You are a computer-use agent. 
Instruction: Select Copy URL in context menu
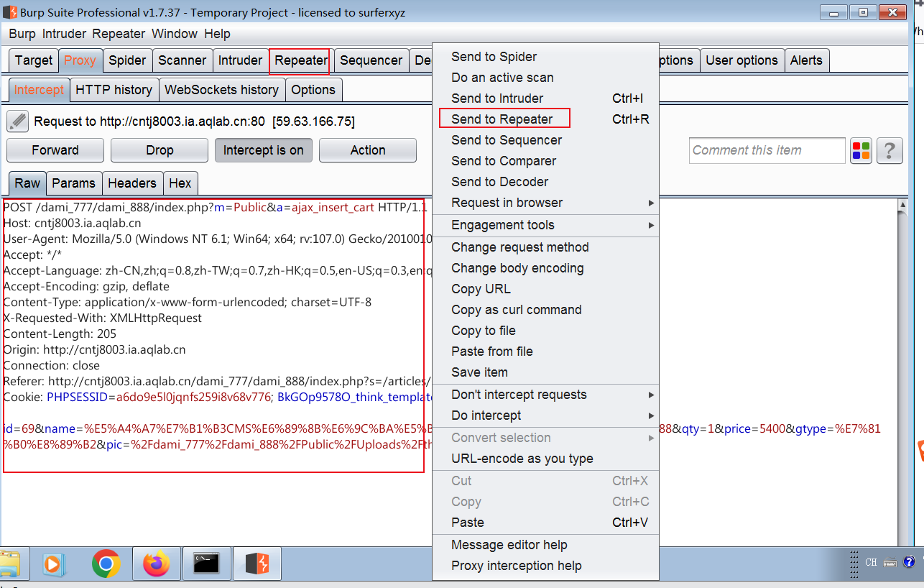(545, 289)
